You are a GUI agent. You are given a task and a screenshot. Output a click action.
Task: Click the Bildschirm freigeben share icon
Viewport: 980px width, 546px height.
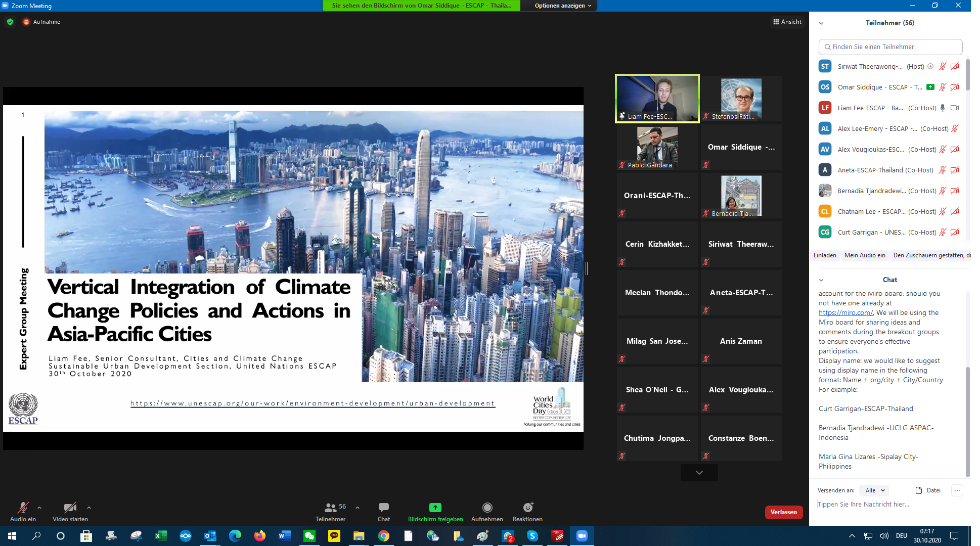(x=435, y=508)
